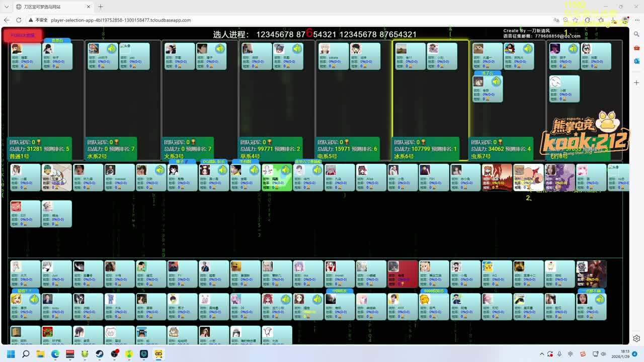Click the plus button in Edge sidebar
This screenshot has width=644, height=362.
(x=636, y=82)
